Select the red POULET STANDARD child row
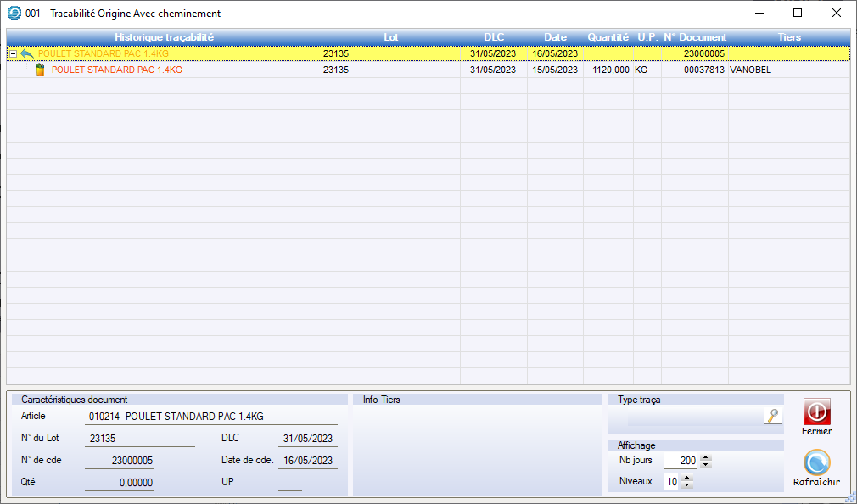Image resolution: width=857 pixels, height=504 pixels. 117,70
